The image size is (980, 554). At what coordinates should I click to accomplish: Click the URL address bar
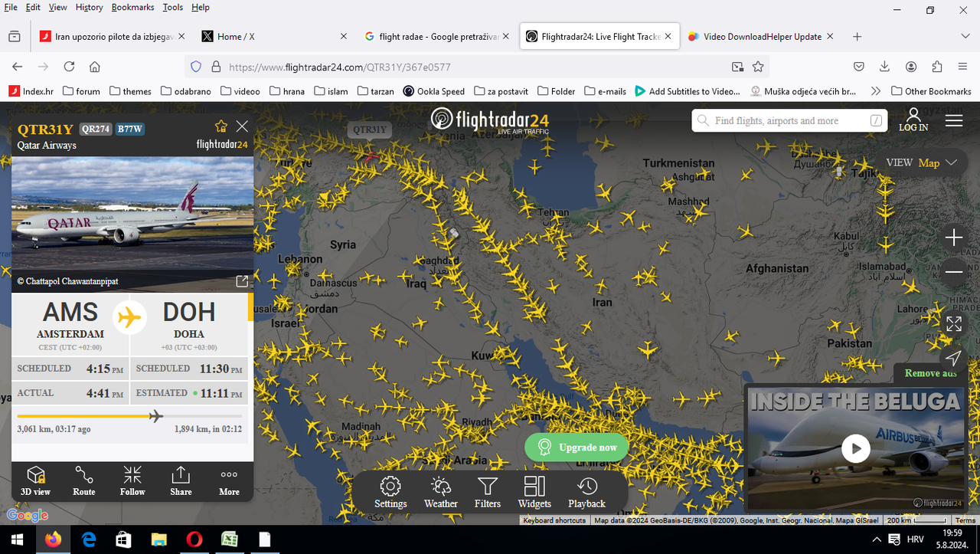[x=475, y=67]
